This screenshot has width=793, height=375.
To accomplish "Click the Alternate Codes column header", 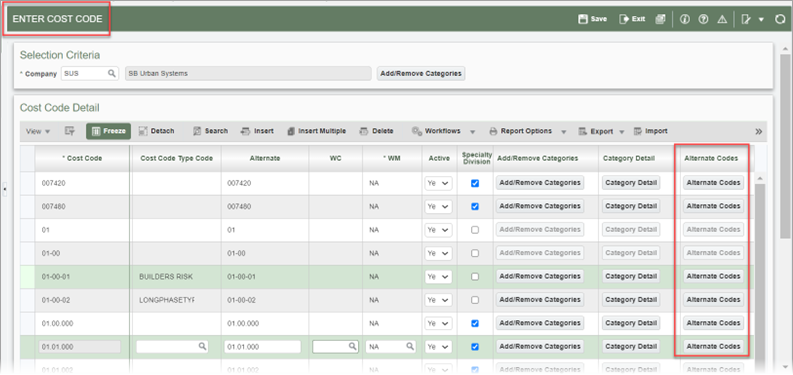I will pyautogui.click(x=711, y=158).
